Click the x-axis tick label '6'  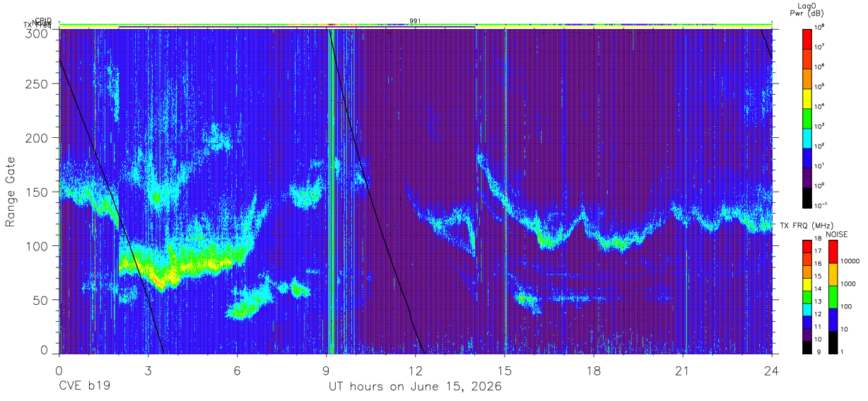237,370
